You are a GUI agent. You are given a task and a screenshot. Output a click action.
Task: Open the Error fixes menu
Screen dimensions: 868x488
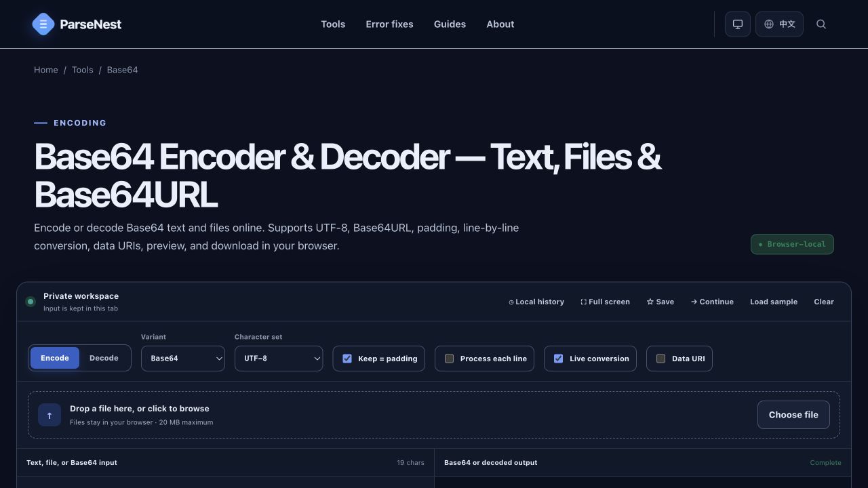(389, 24)
